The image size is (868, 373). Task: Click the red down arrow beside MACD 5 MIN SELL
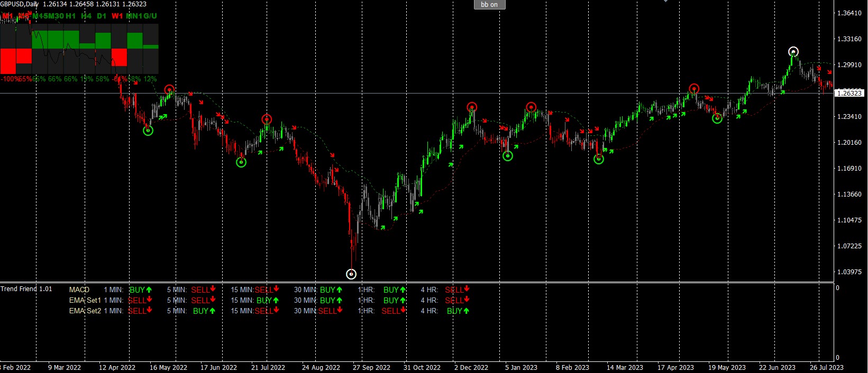pos(213,289)
